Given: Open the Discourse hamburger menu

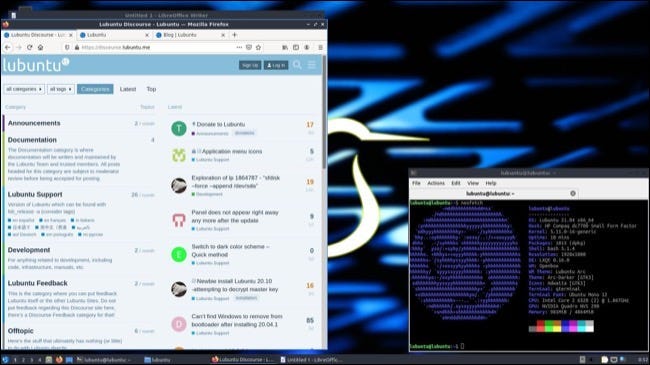Looking at the screenshot, I should coord(311,65).
